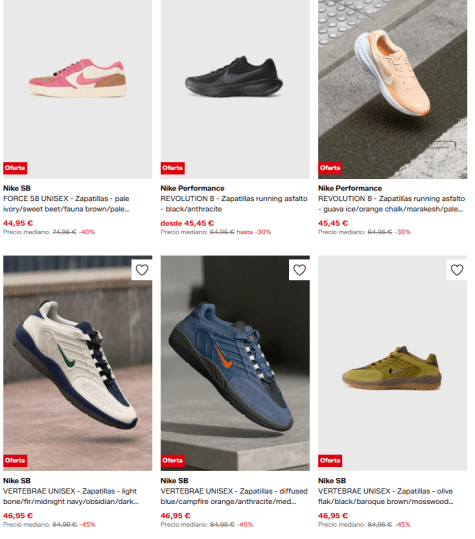Open REVOLUTION 8 black/anthracite title link
Viewport: 475px width, 539px height.
tap(234, 204)
